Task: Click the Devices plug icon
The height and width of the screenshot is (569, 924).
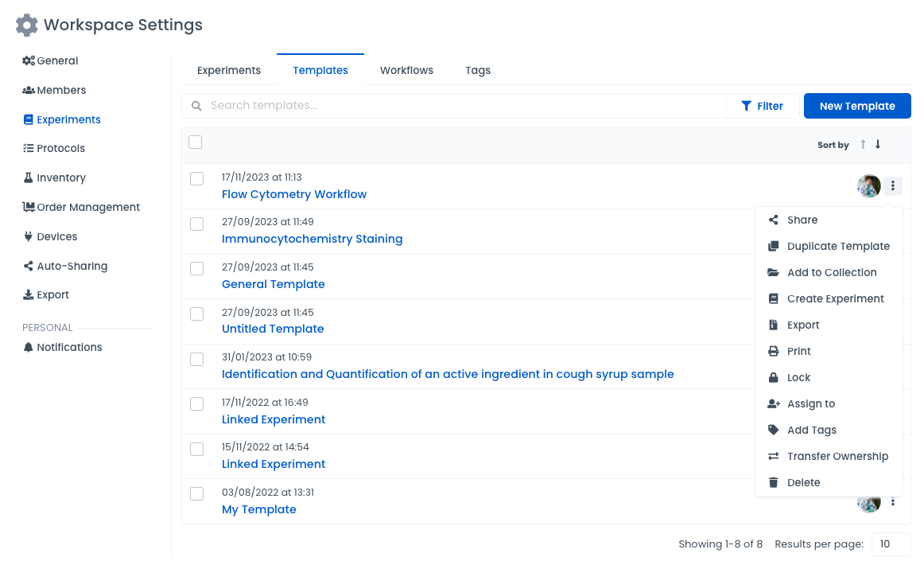Action: [29, 237]
